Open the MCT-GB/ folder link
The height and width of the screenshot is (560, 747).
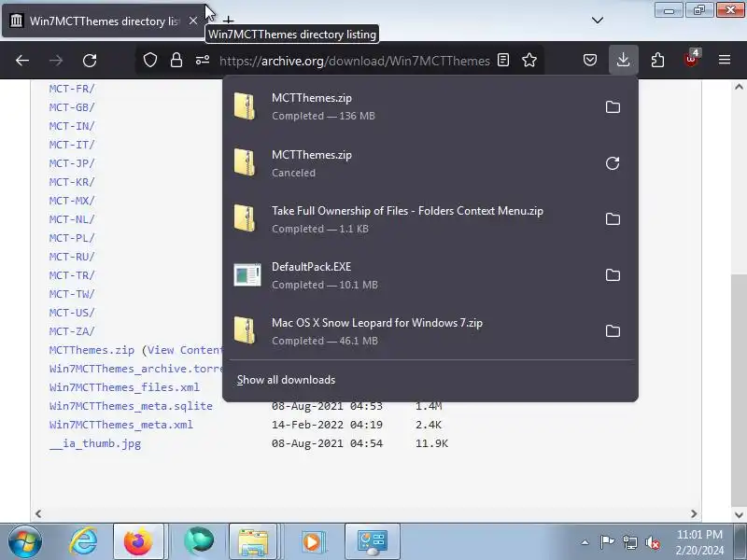(x=72, y=107)
